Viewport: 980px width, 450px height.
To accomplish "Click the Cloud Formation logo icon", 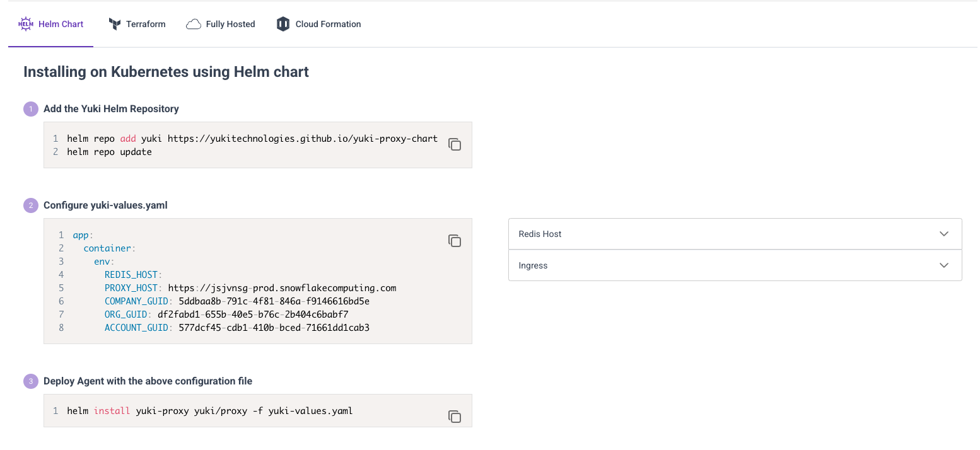I will pyautogui.click(x=283, y=24).
